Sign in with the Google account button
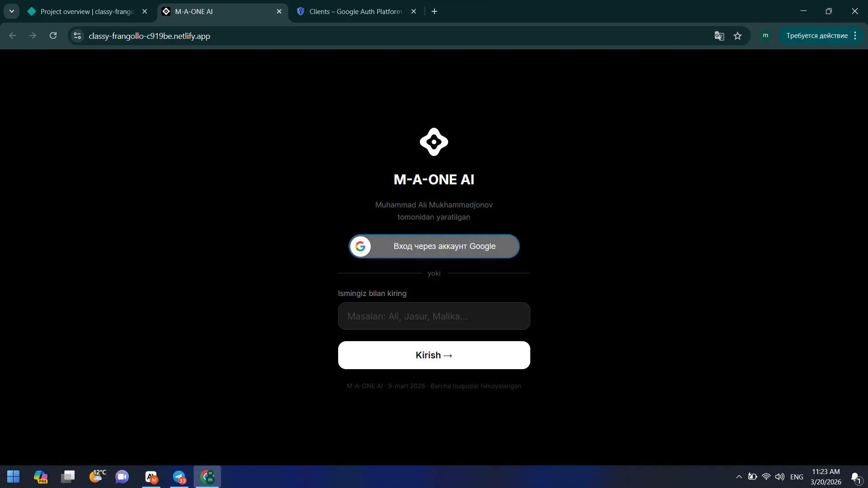Image resolution: width=868 pixels, height=488 pixels. tap(434, 246)
